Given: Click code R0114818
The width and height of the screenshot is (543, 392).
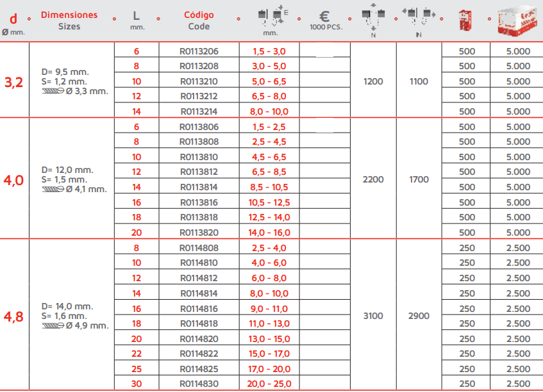Looking at the screenshot, I should point(199,323).
